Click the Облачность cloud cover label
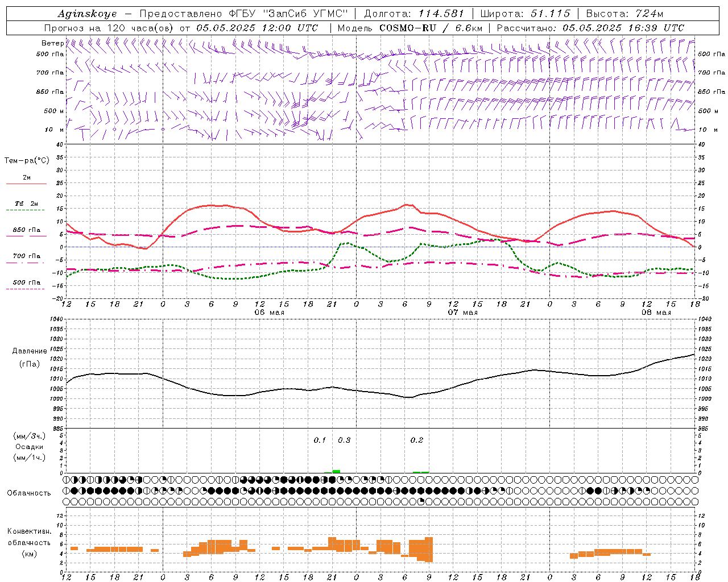 pyautogui.click(x=29, y=493)
